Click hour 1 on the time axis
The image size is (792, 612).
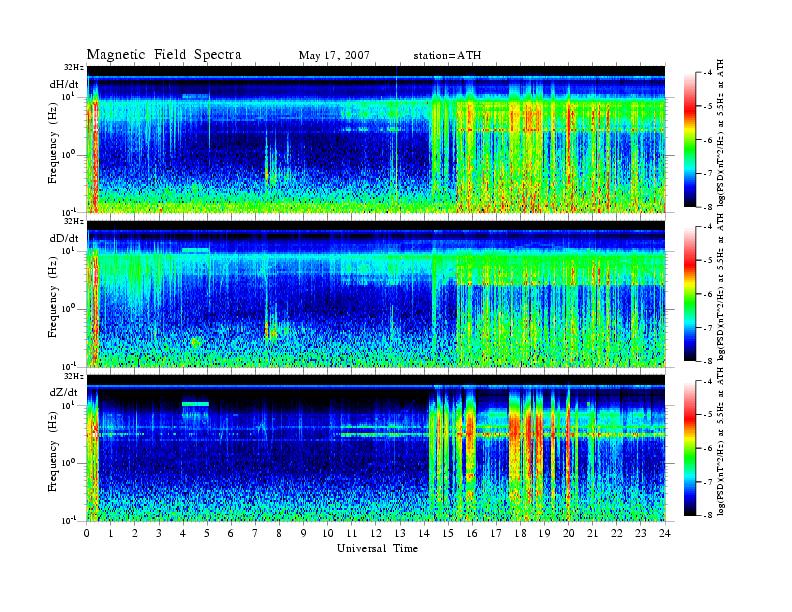(x=111, y=534)
